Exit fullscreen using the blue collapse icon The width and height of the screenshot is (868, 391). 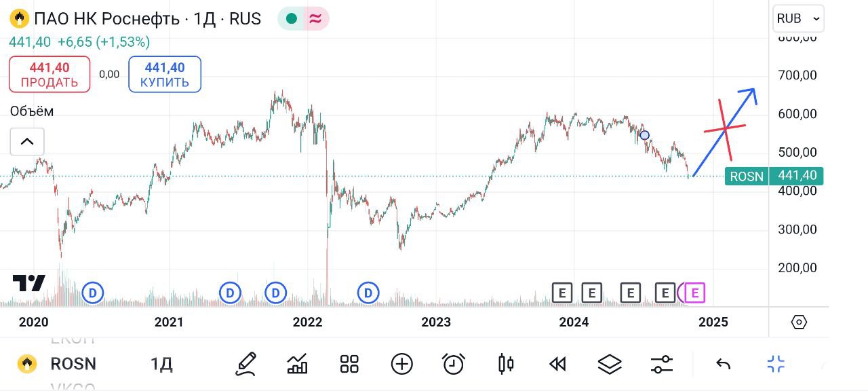pyautogui.click(x=776, y=365)
